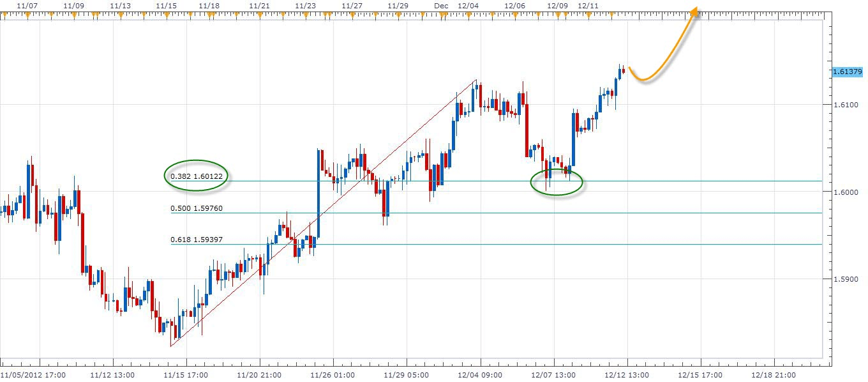Click the 1.6000 price axis label
This screenshot has width=868, height=382.
pos(847,192)
